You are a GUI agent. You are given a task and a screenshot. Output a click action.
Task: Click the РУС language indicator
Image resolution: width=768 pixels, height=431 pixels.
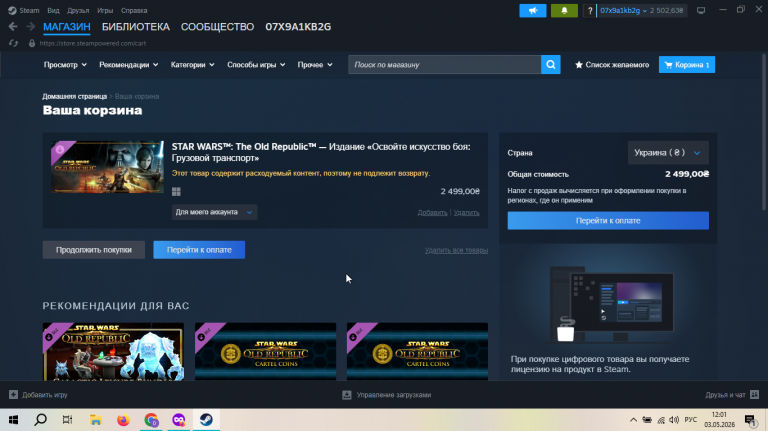tap(691, 420)
